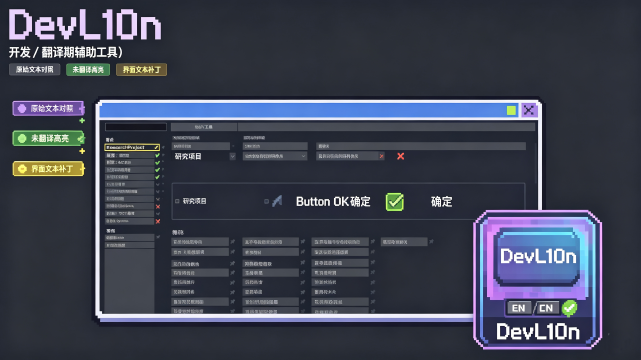Select the gray 原始文本对照 tag under the title

pyautogui.click(x=35, y=69)
